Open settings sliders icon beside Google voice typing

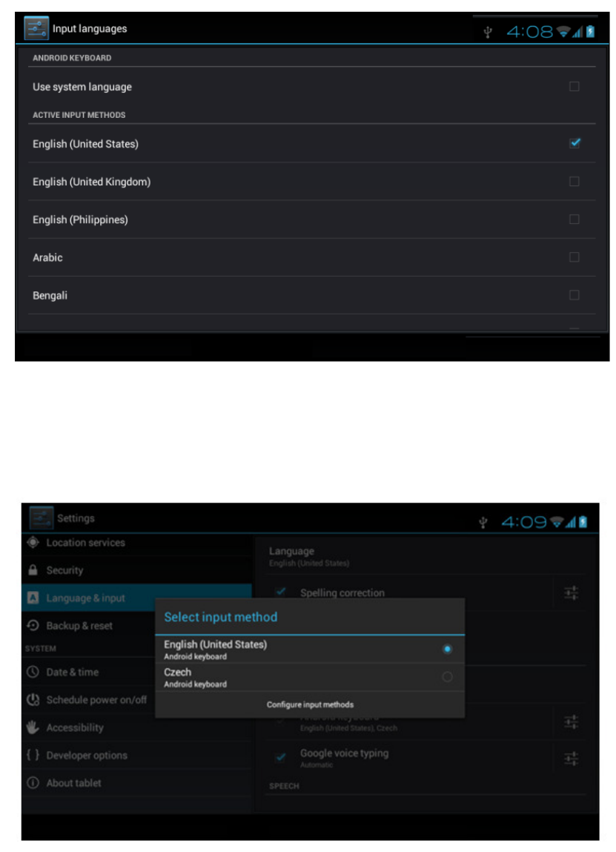tap(571, 759)
